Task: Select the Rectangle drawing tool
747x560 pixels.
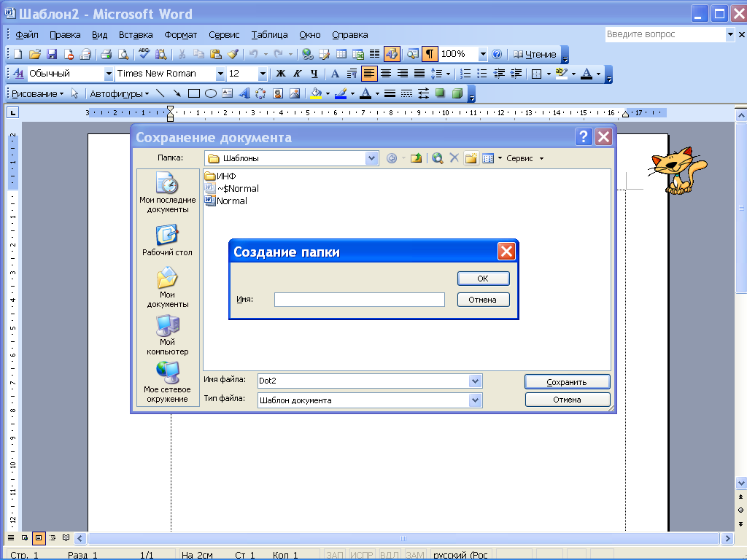Action: click(193, 93)
